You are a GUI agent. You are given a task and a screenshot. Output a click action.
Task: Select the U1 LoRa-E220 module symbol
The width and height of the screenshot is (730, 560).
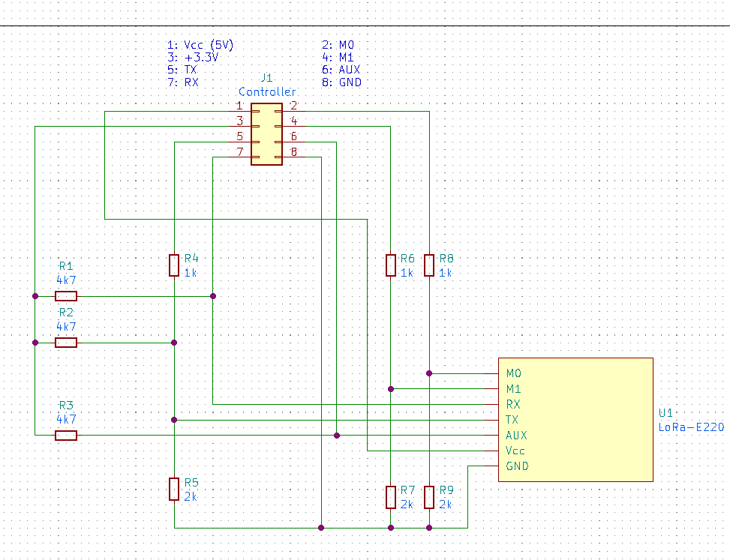coord(575,420)
